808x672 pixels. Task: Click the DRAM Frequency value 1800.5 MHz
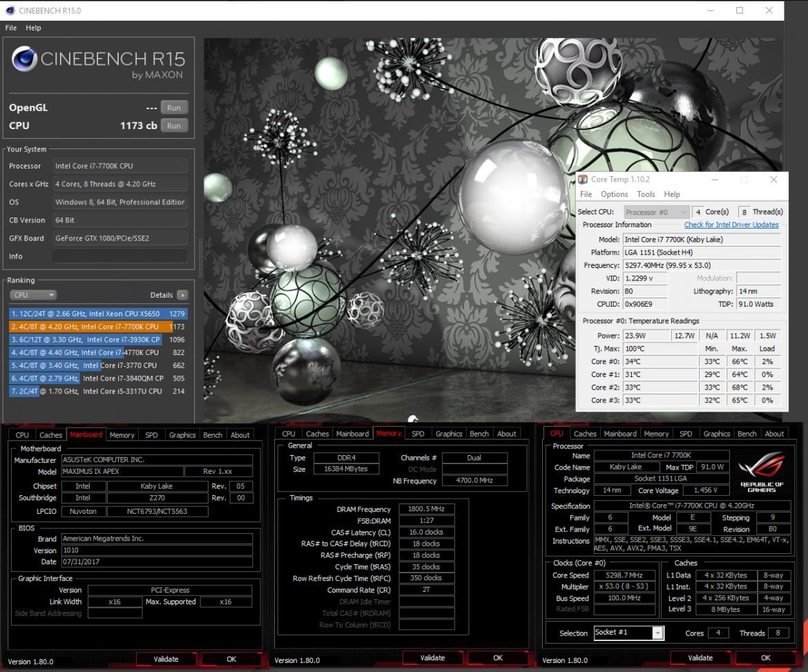coord(426,508)
